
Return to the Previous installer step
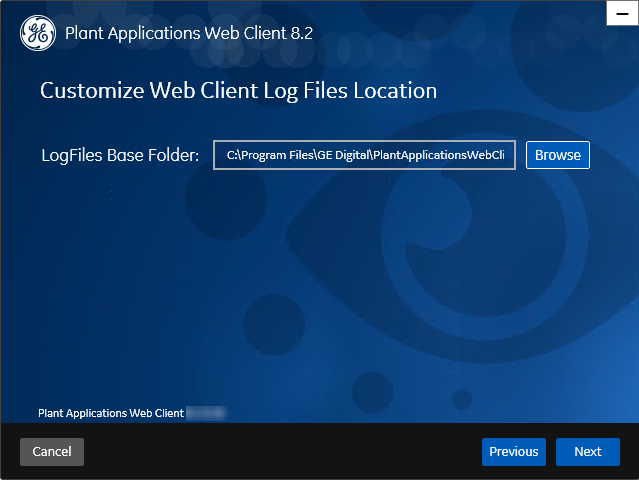click(513, 451)
